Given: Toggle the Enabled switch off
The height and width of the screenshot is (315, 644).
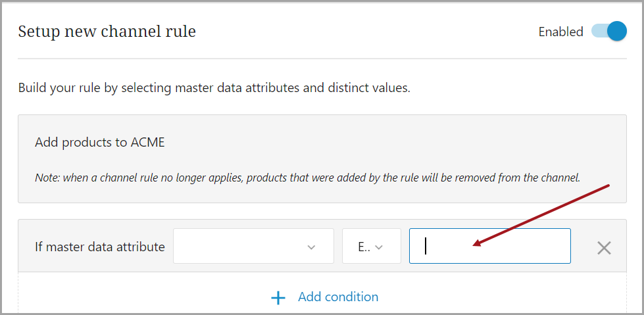Looking at the screenshot, I should coord(608,32).
